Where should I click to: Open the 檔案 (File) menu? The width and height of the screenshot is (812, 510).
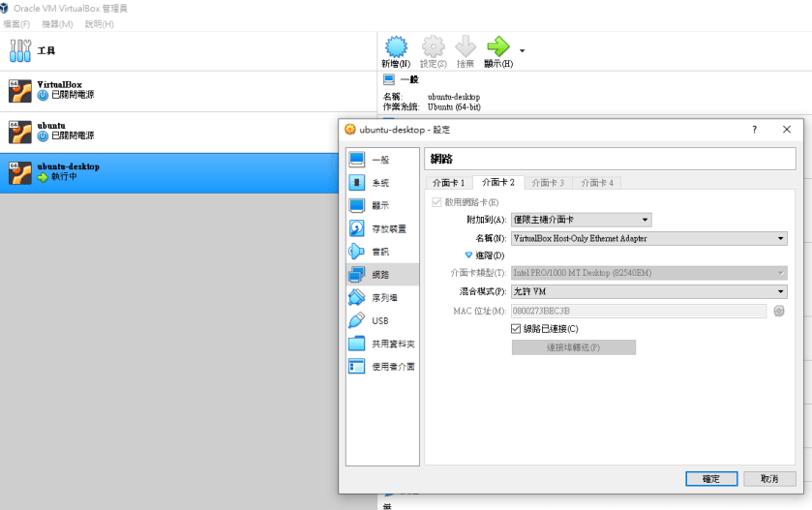coord(16,23)
